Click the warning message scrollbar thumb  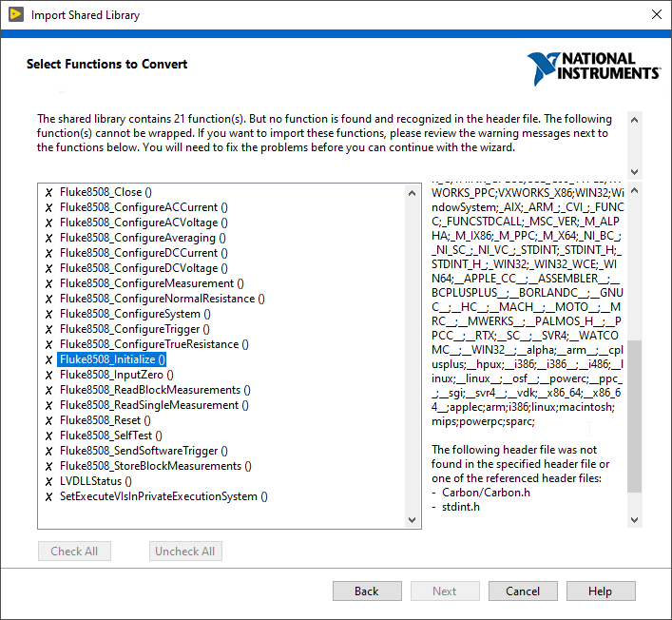635,417
